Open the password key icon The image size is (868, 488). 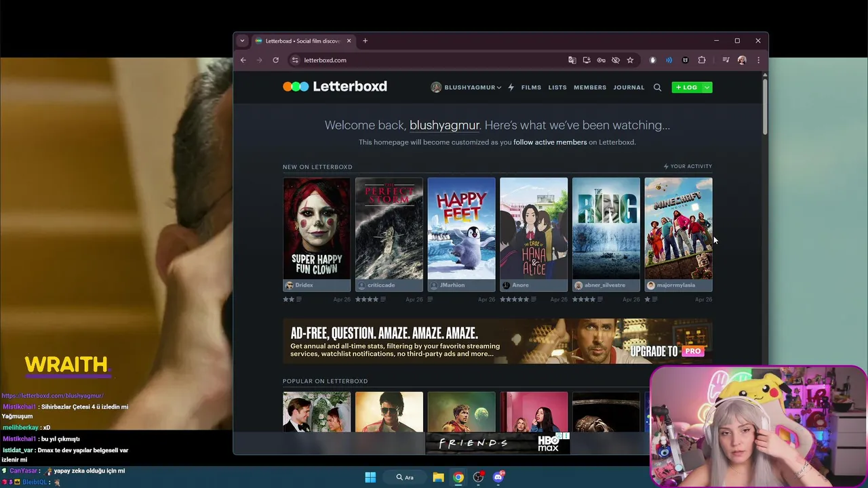[601, 60]
